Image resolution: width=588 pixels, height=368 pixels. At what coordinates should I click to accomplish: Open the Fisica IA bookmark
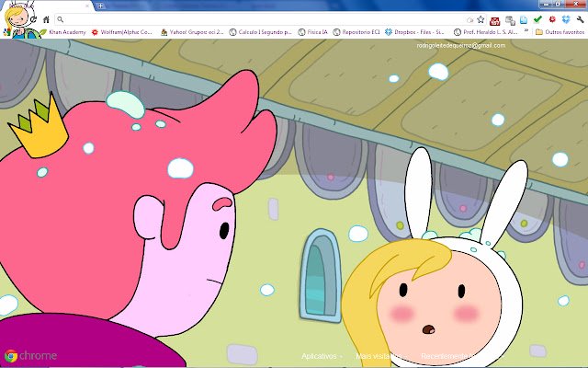(x=312, y=32)
